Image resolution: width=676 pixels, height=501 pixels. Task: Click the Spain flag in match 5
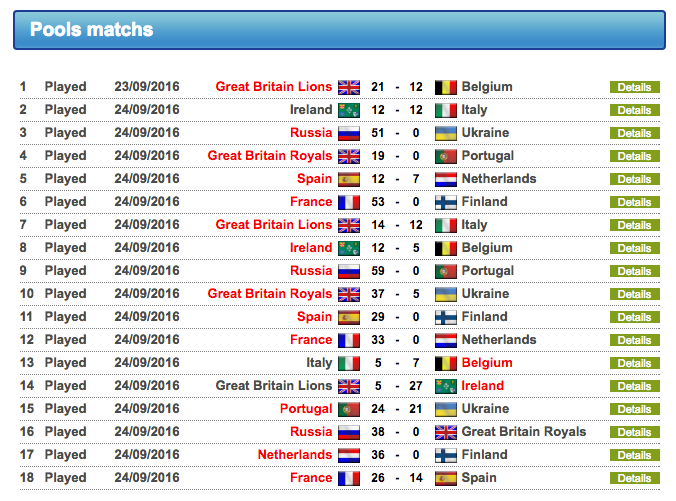tap(348, 179)
